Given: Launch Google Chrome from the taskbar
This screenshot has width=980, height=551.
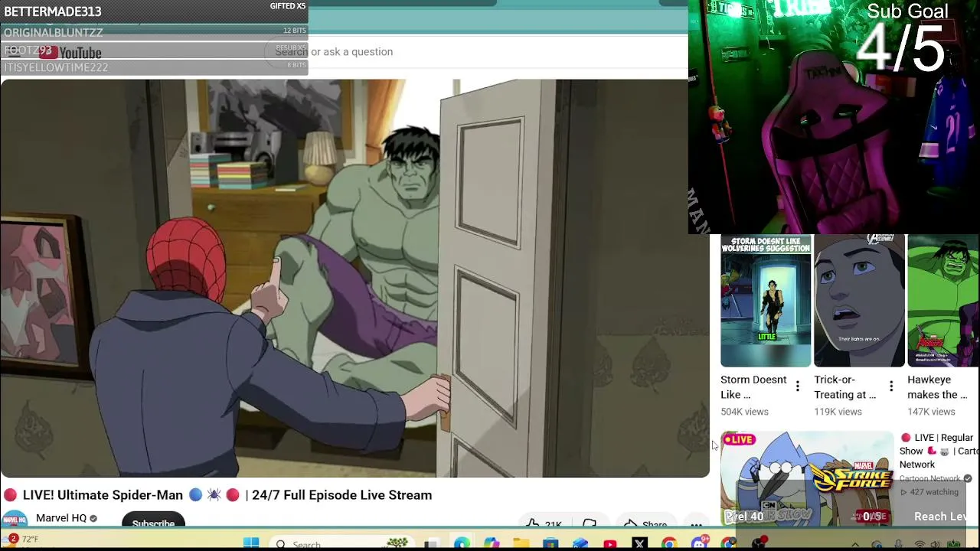Looking at the screenshot, I should coord(669,543).
